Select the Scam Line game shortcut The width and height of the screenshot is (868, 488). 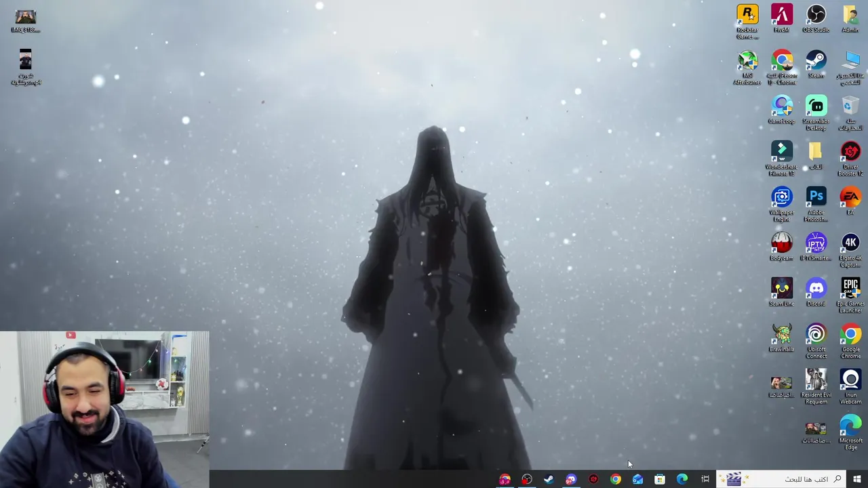tap(781, 292)
